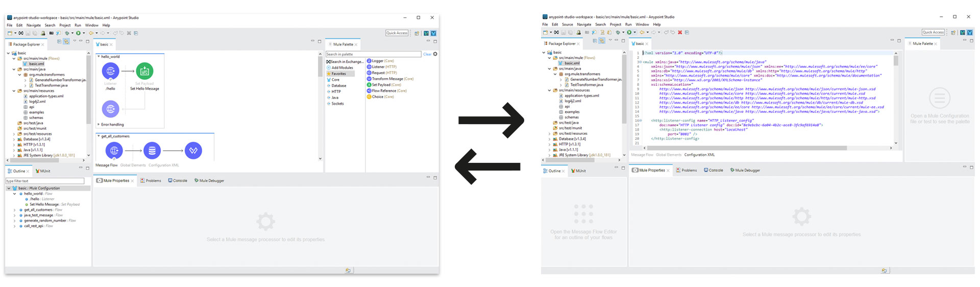Click the Exchange icon in flow-canvas window toolbar

21,33
